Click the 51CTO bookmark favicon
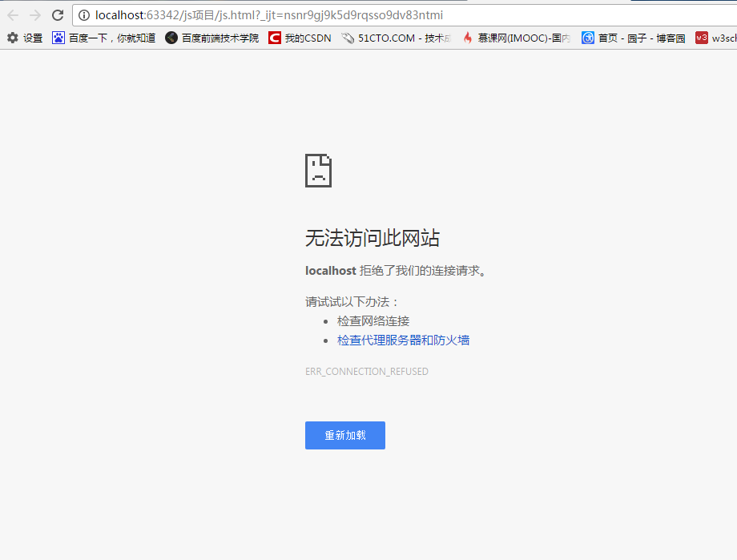 click(348, 38)
